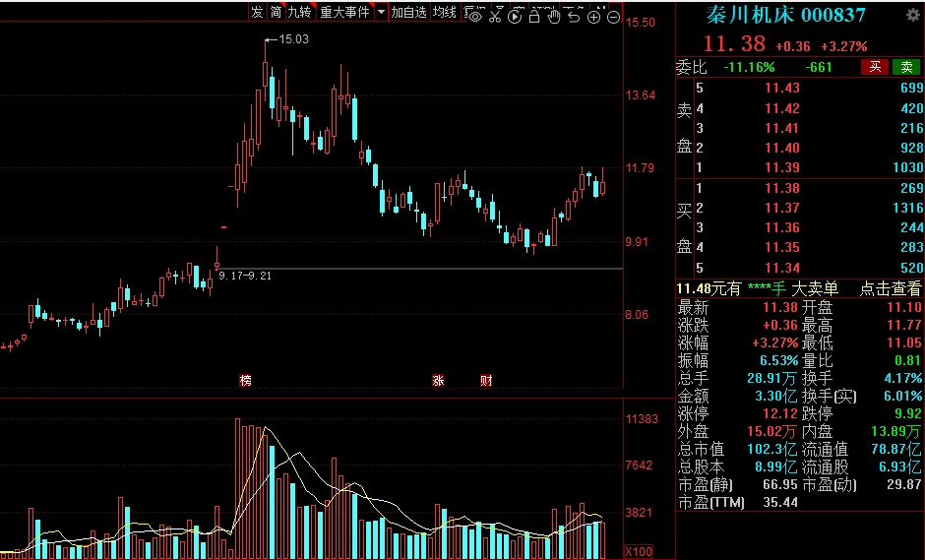Click the 榜 marker below the chart
The width and height of the screenshot is (925, 560).
[245, 380]
